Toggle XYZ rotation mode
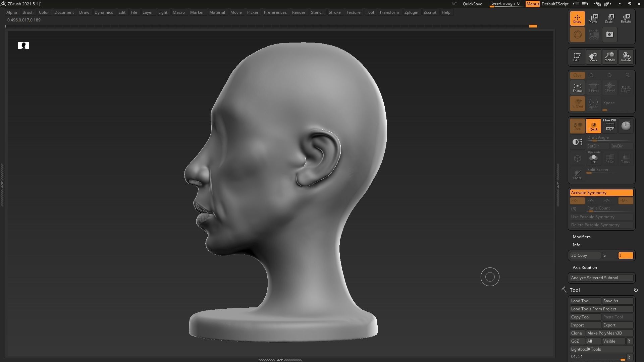The image size is (644, 362). [577, 75]
